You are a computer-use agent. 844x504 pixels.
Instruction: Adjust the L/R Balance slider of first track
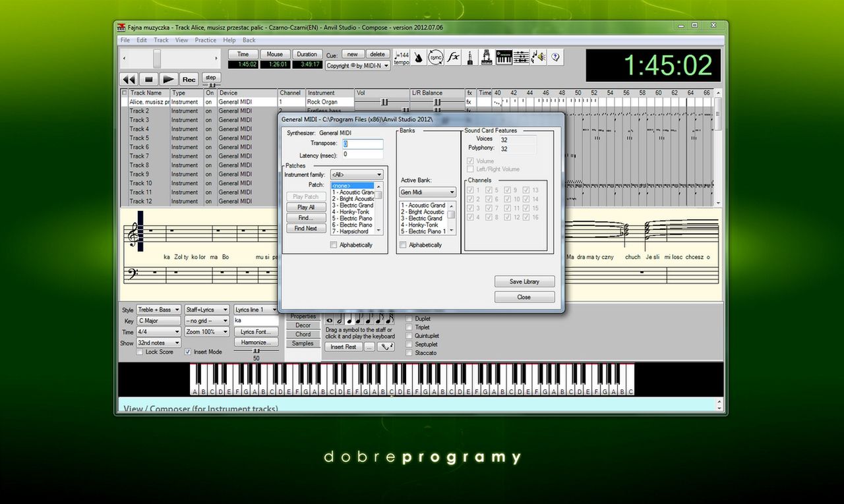point(437,102)
